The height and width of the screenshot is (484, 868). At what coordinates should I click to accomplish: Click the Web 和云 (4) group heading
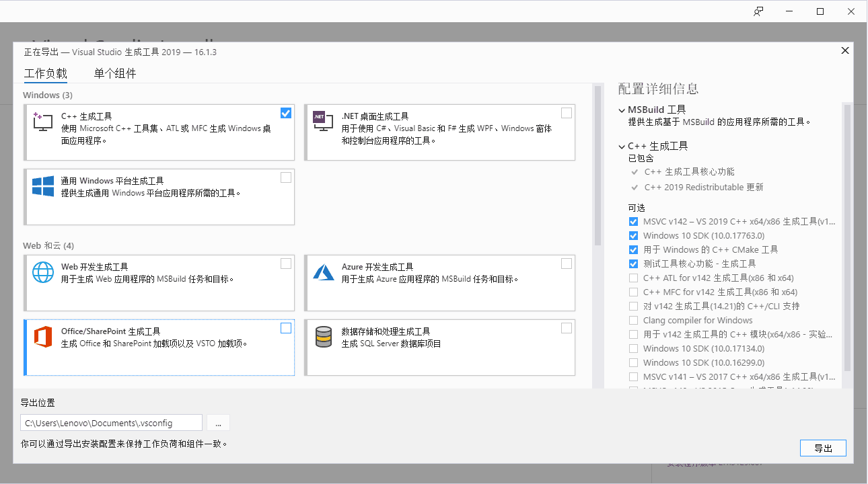(x=48, y=246)
